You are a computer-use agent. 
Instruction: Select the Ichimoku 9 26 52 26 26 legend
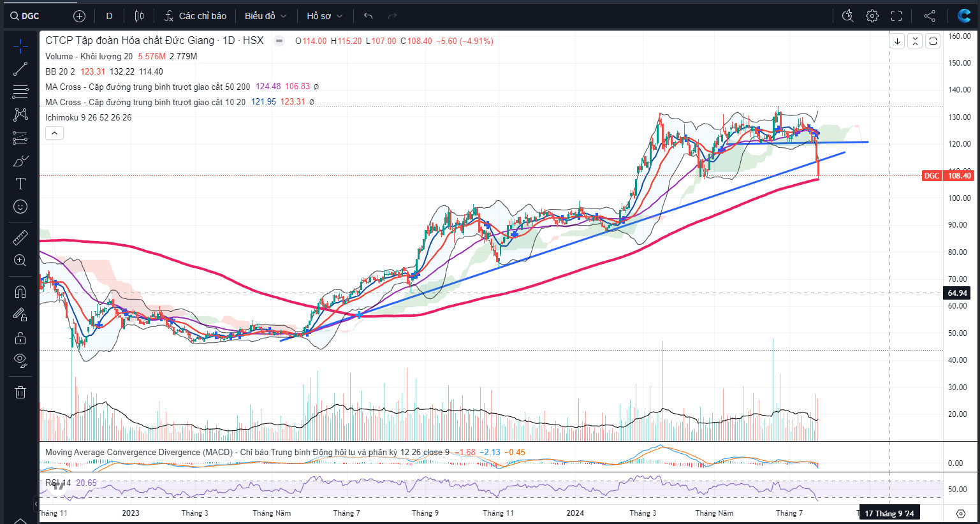pos(88,117)
